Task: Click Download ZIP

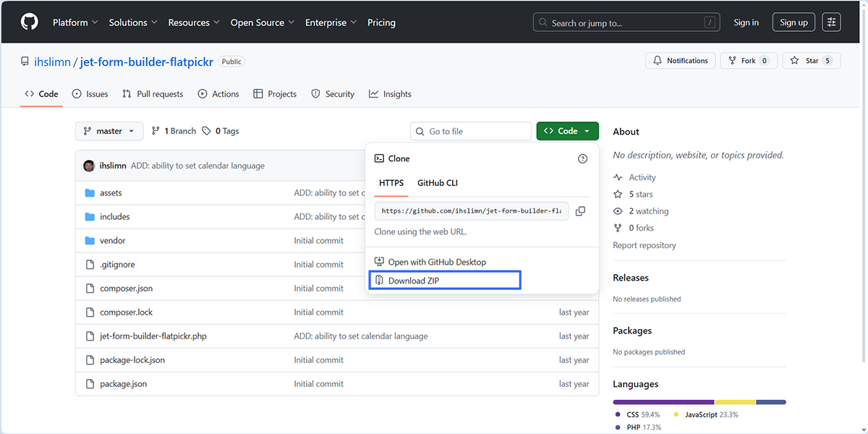Action: tap(445, 280)
